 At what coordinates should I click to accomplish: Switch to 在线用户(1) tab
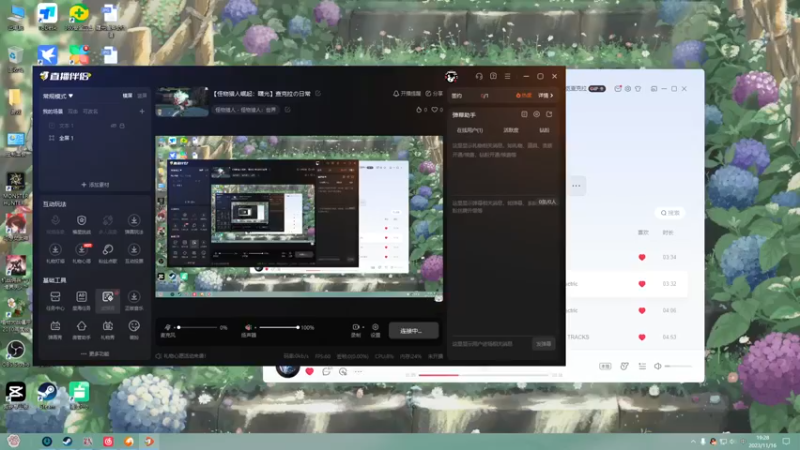click(x=469, y=130)
